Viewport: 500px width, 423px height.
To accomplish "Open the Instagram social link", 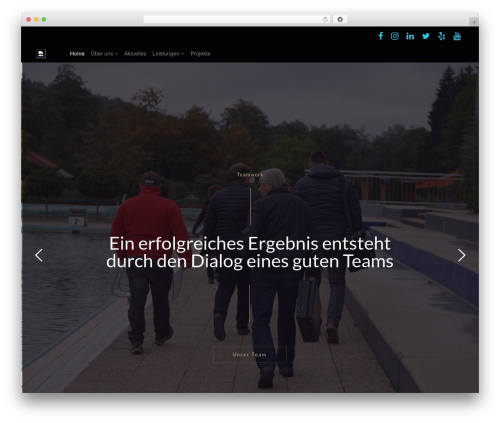I will tap(395, 36).
